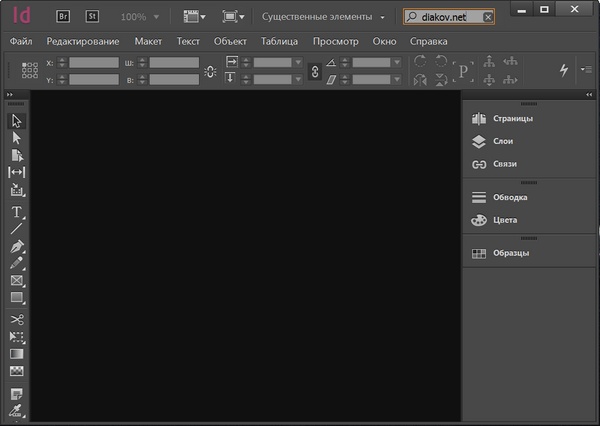Open the Файл menu
The image size is (600, 426).
(21, 41)
